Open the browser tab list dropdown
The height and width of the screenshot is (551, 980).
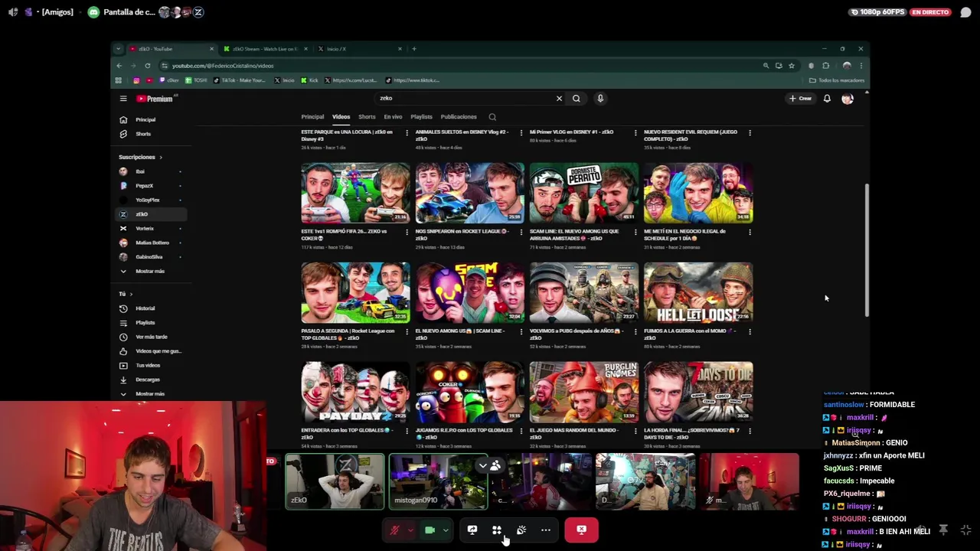[118, 49]
